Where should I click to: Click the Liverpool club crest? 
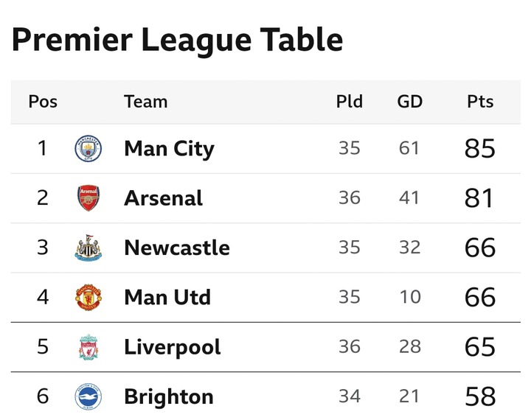click(x=88, y=347)
